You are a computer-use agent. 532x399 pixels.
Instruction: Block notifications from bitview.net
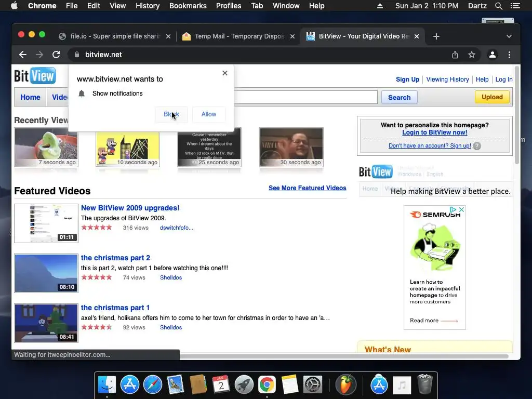tap(171, 114)
